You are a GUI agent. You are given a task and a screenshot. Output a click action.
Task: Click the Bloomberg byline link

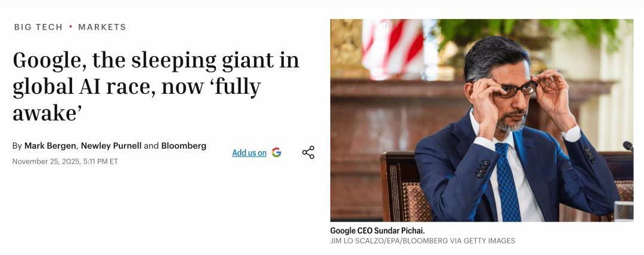pyautogui.click(x=184, y=146)
